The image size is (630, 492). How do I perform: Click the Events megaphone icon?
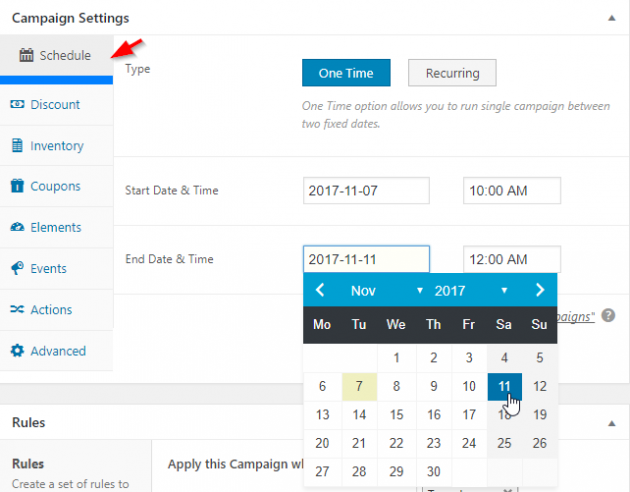pos(17,268)
